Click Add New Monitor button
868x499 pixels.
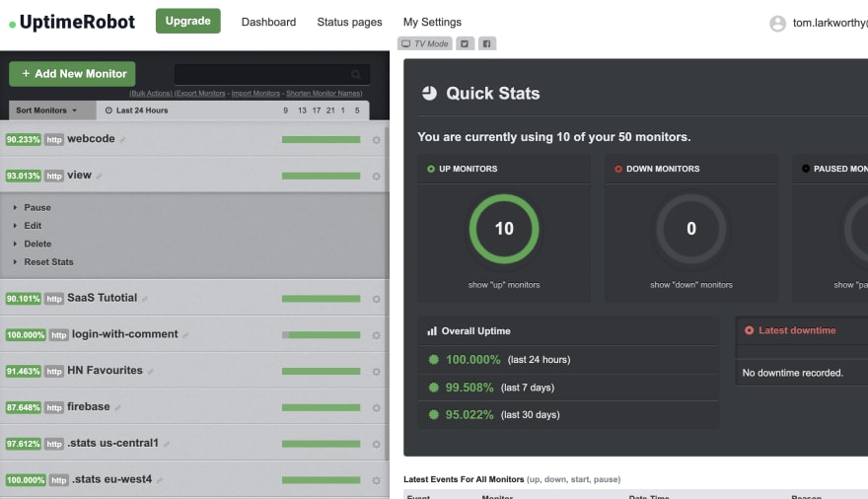(72, 74)
